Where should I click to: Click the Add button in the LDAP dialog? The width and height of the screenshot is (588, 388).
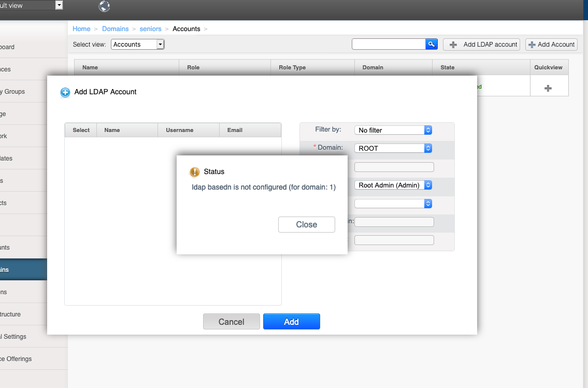coord(291,322)
